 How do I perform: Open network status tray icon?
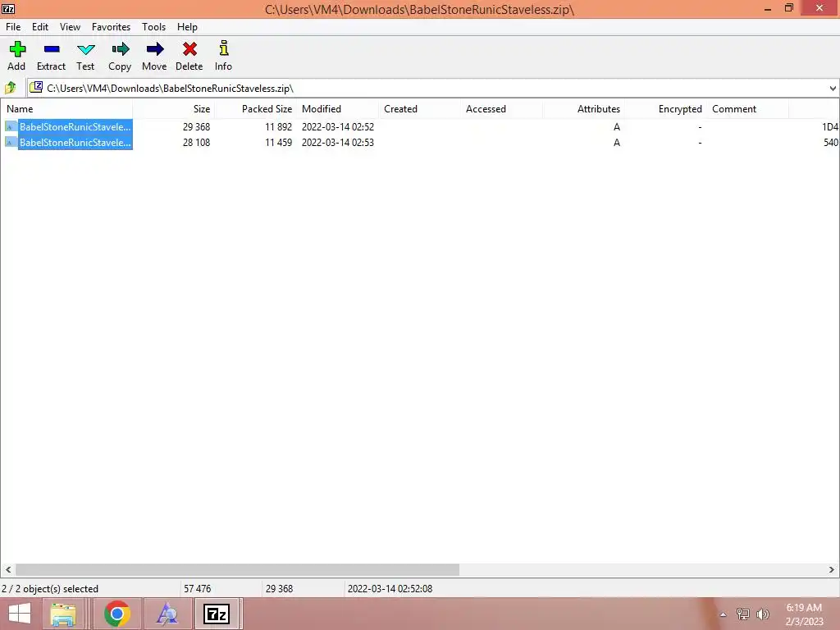(743, 614)
